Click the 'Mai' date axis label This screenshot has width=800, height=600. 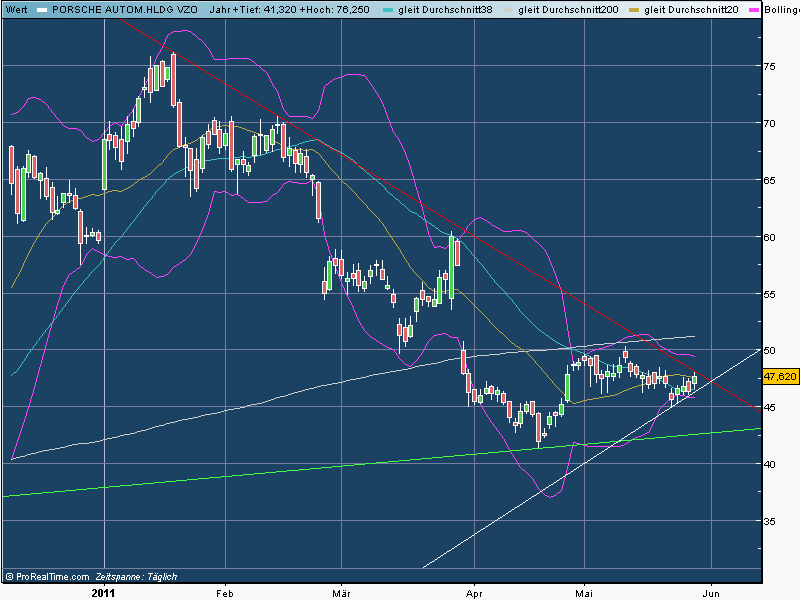click(584, 593)
